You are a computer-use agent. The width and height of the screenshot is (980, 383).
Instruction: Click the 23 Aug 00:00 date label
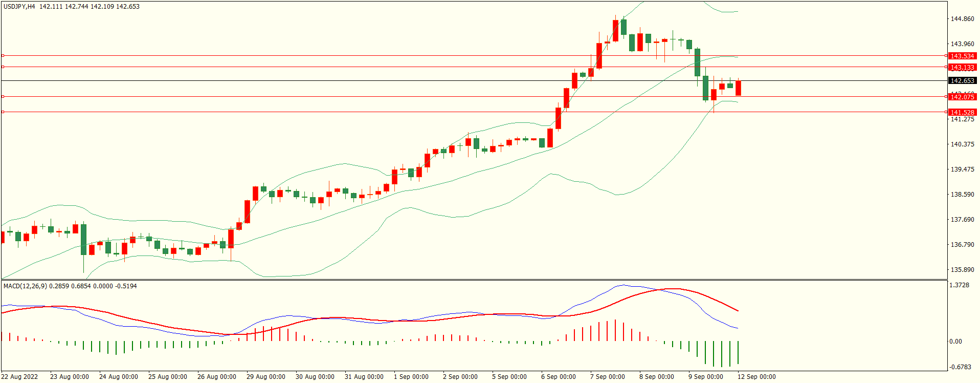point(70,377)
